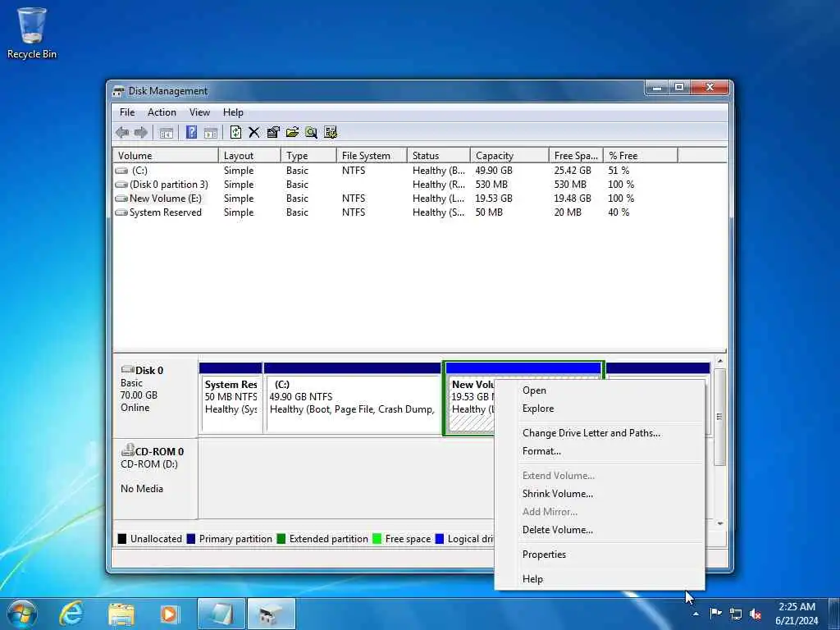Open the Windows Start orb

point(22,614)
